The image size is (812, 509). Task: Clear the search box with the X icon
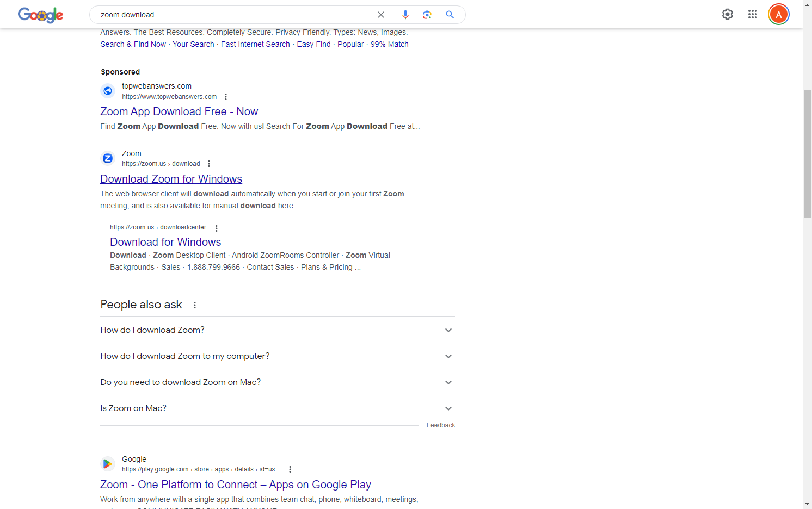tap(381, 15)
